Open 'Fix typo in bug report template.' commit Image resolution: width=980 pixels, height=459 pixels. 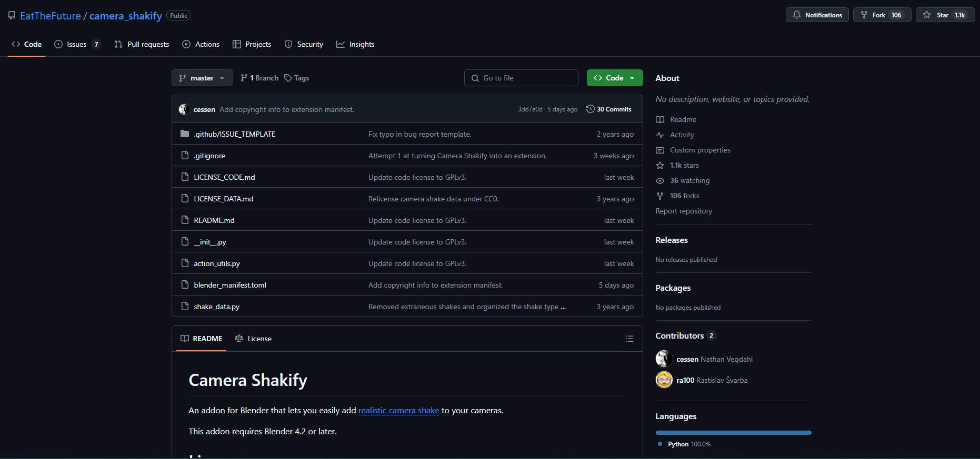click(x=420, y=134)
